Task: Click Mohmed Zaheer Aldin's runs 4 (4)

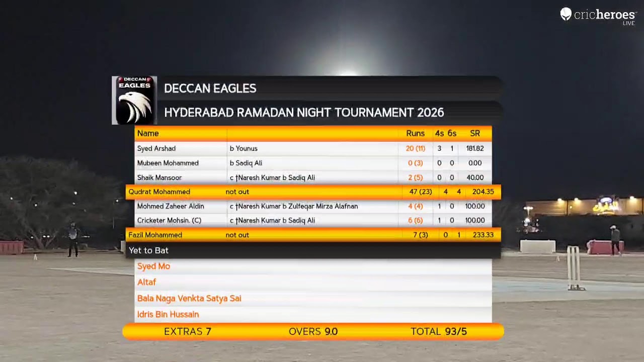Action: [x=417, y=206]
